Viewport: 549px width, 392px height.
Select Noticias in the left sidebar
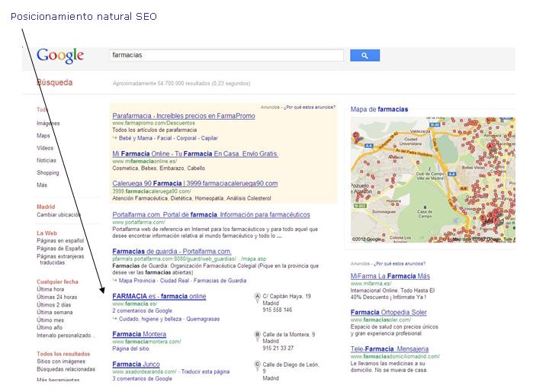click(47, 160)
